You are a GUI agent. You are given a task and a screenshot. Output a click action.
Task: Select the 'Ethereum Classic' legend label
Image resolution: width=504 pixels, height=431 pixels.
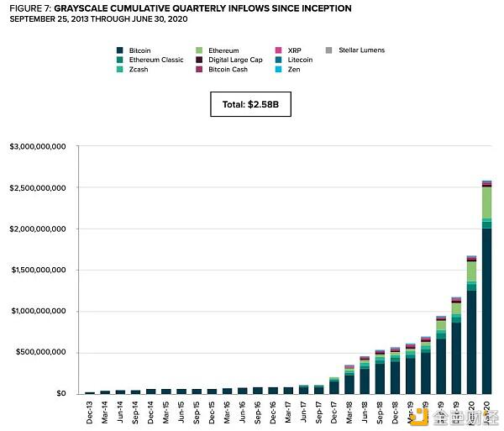(156, 60)
